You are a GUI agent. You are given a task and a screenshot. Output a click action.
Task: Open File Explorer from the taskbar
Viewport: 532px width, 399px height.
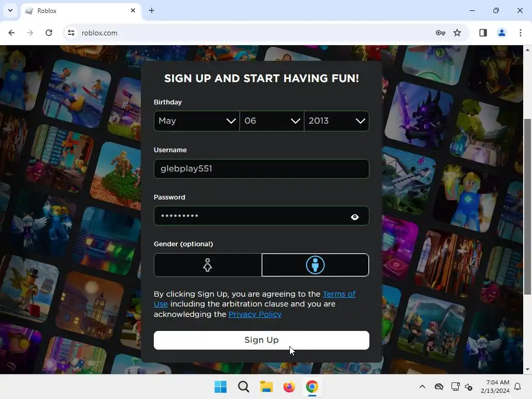coord(267,387)
